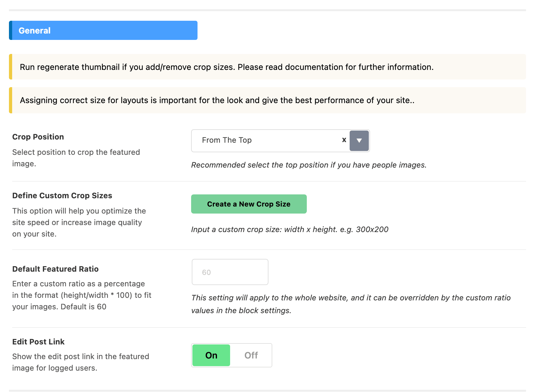Click the Define Custom Crop Sizes heading
This screenshot has height=392, width=535.
62,195
